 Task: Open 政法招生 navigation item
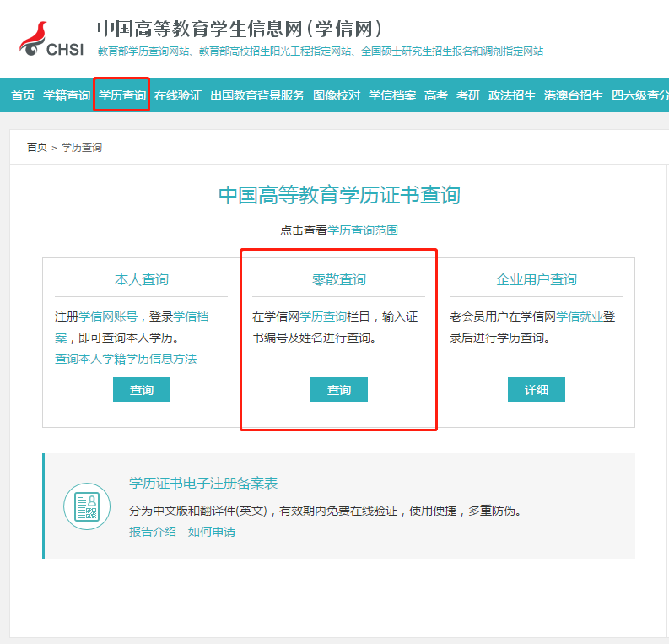(x=512, y=95)
